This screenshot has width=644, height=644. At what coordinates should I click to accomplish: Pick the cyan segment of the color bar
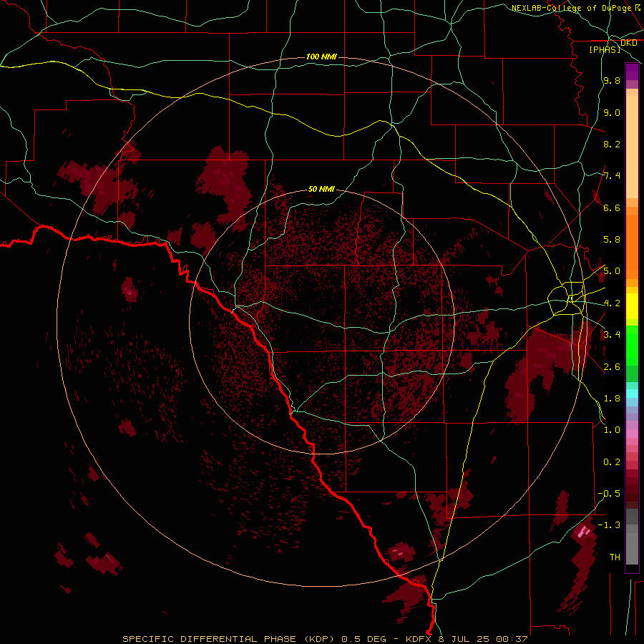(632, 394)
